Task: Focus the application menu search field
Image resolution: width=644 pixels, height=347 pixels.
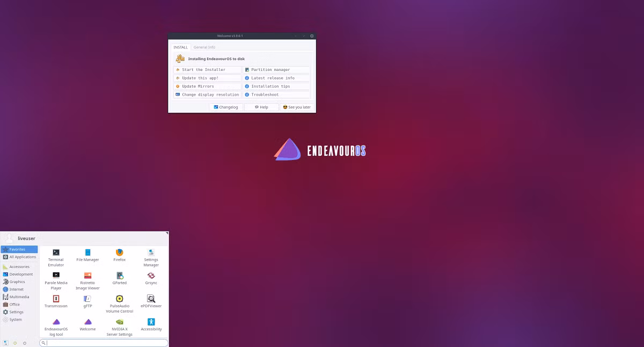Action: pos(104,343)
